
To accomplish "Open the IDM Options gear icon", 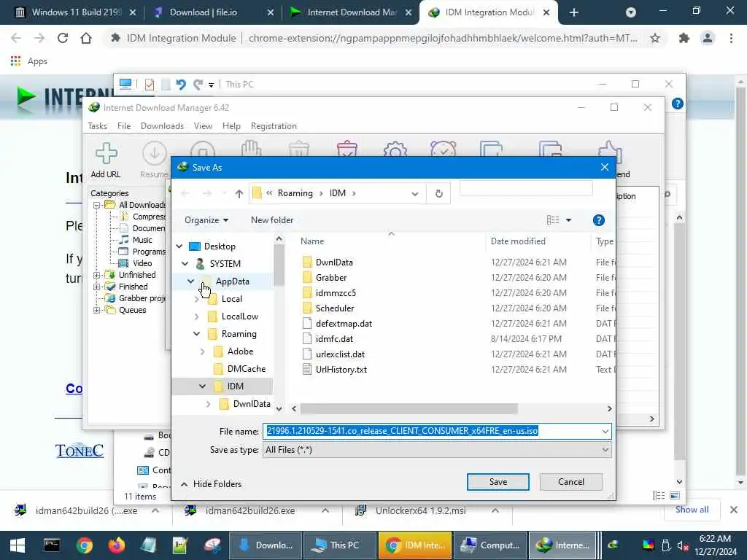I will 395,150.
